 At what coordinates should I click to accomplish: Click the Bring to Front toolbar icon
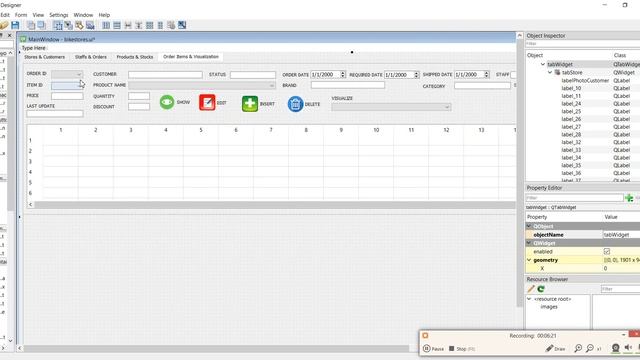(x=41, y=25)
